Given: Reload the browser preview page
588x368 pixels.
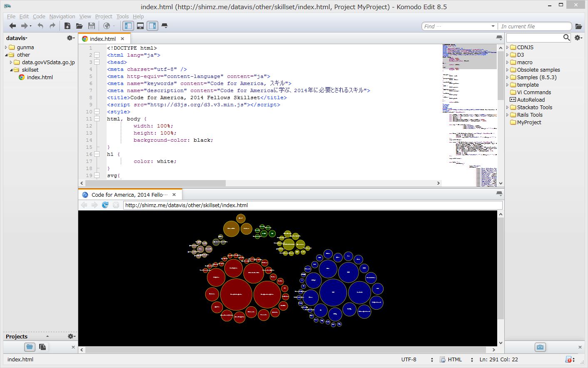Looking at the screenshot, I should pos(105,205).
